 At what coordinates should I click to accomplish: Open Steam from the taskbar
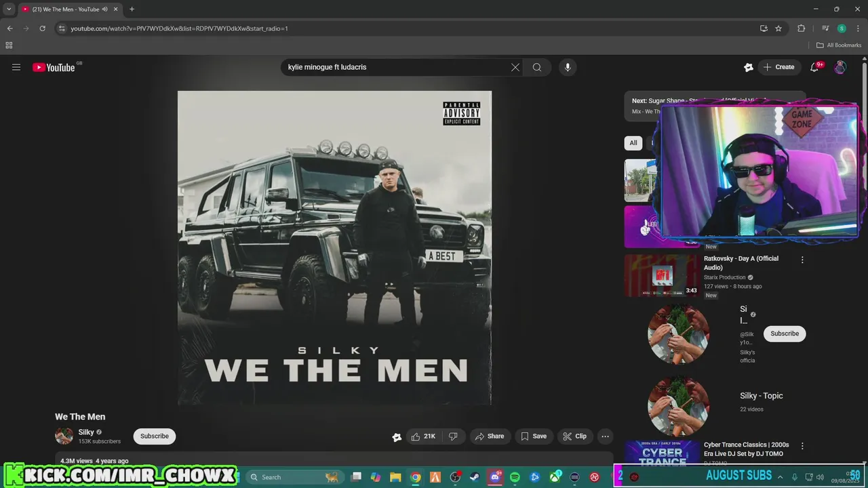[x=475, y=477]
